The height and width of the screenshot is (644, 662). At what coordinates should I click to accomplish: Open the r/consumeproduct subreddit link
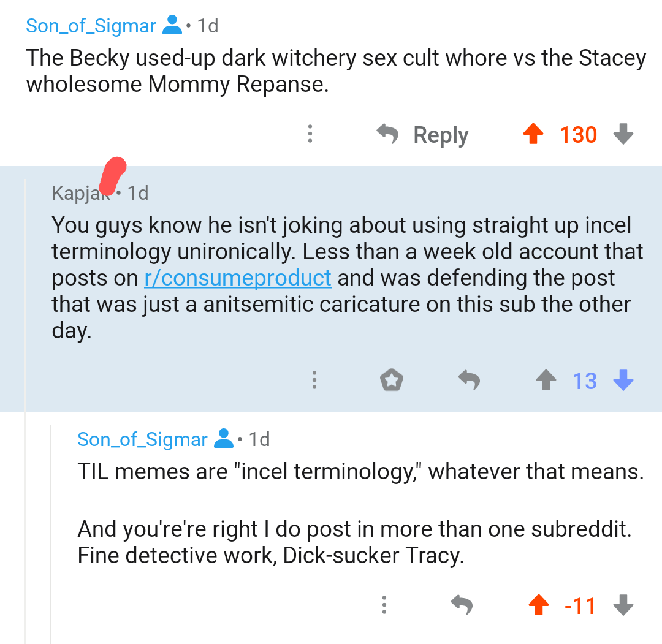(x=238, y=278)
